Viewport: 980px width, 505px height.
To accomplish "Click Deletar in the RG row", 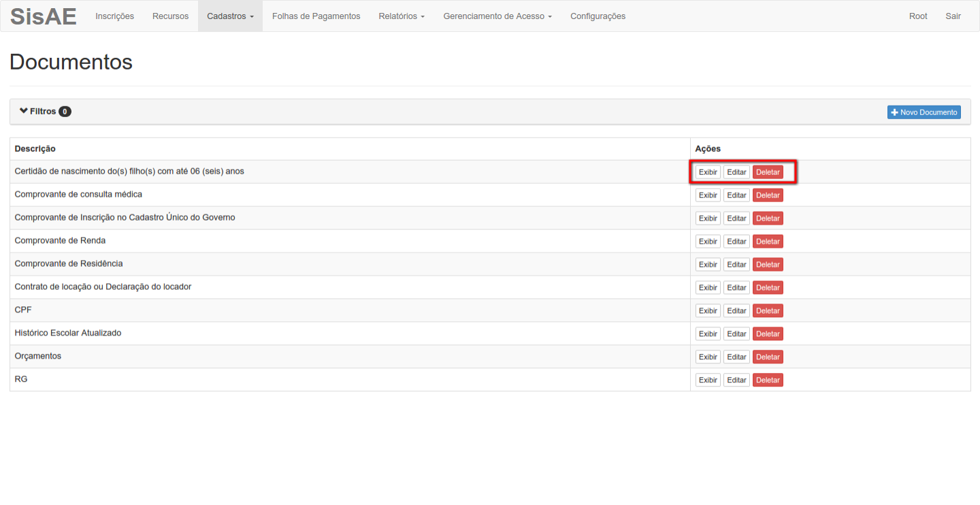I will pyautogui.click(x=768, y=380).
